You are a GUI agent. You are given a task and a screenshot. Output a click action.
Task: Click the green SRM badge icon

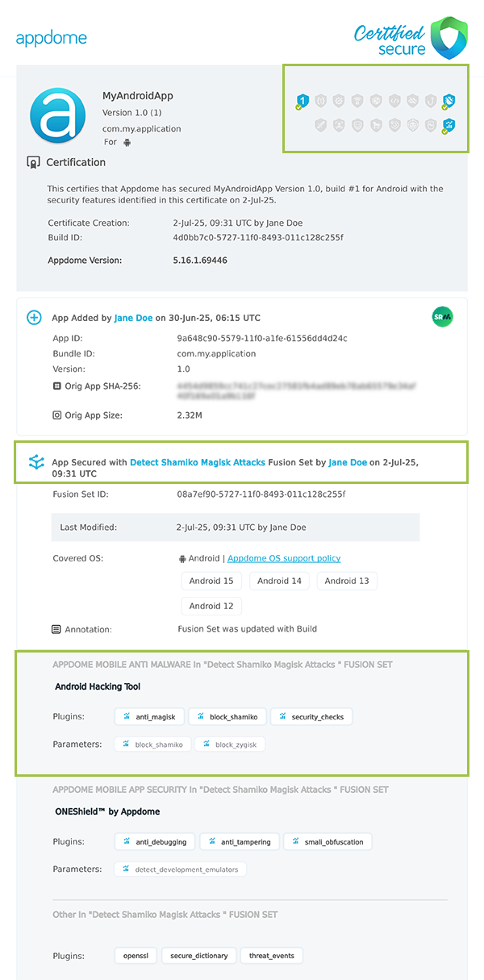click(442, 318)
